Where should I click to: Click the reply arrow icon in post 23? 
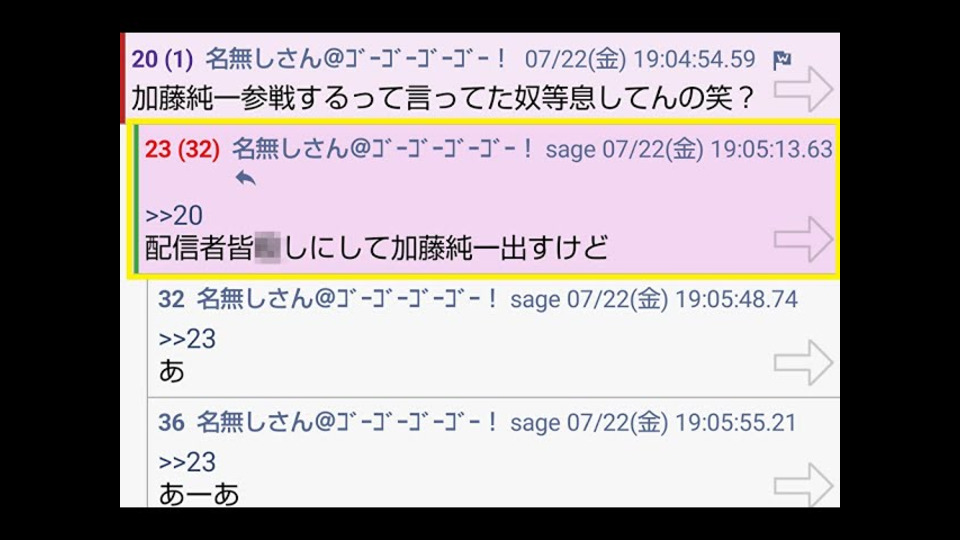coord(246,178)
